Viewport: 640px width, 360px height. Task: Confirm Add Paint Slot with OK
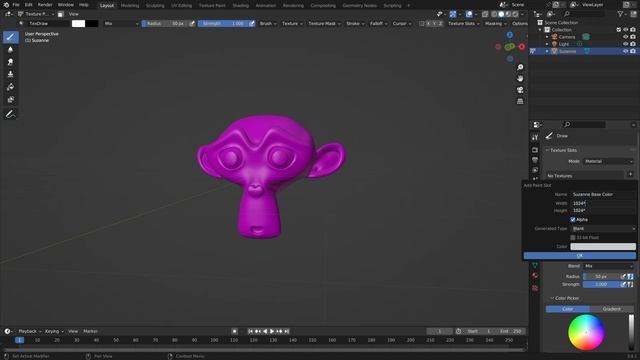(580, 256)
